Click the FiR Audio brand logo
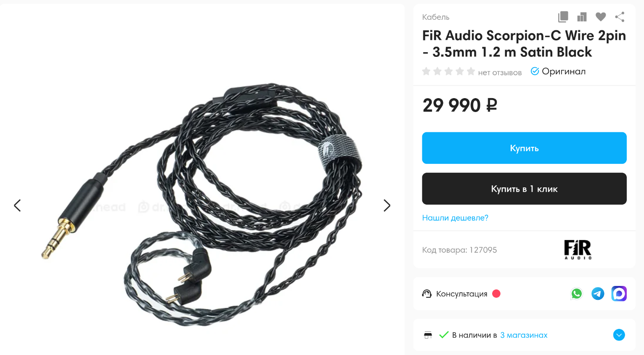The height and width of the screenshot is (355, 644). click(x=578, y=249)
